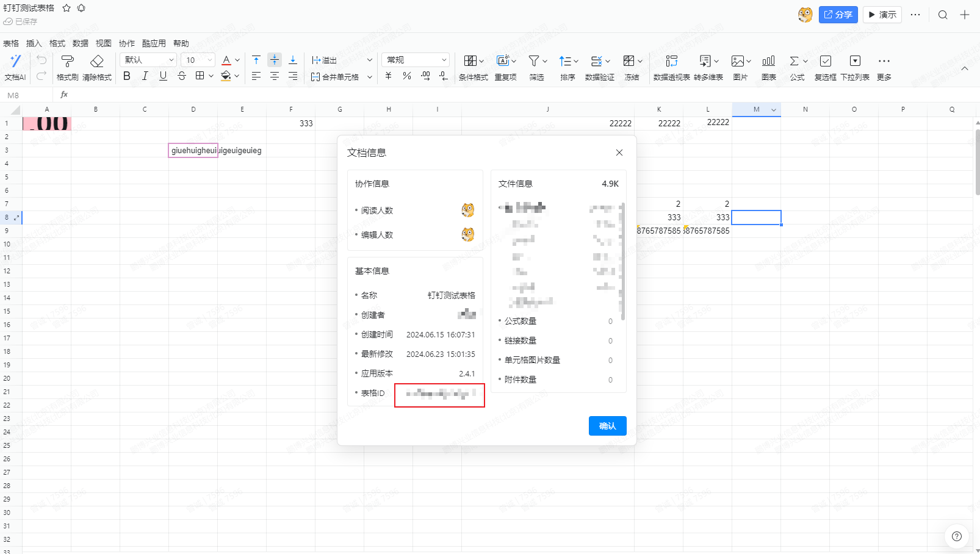Screen dimensions: 980x554
Task: Click the Format Painter (格式刷) icon
Action: (67, 61)
